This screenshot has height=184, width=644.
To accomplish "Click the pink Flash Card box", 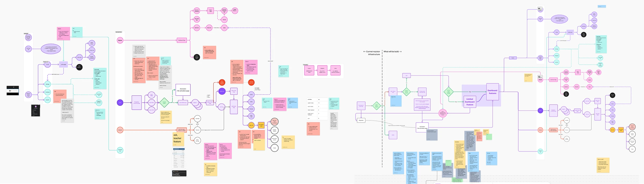I will click(211, 11).
